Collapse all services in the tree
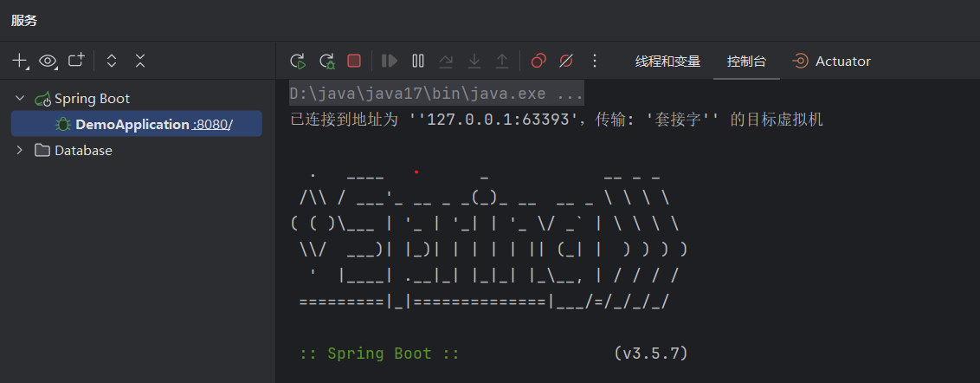980x383 pixels. pyautogui.click(x=140, y=61)
